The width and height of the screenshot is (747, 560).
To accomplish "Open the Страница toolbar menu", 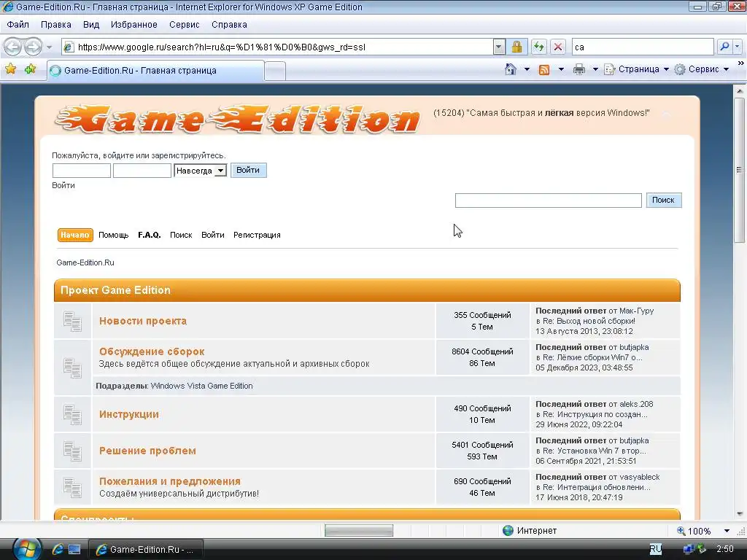I will (636, 69).
